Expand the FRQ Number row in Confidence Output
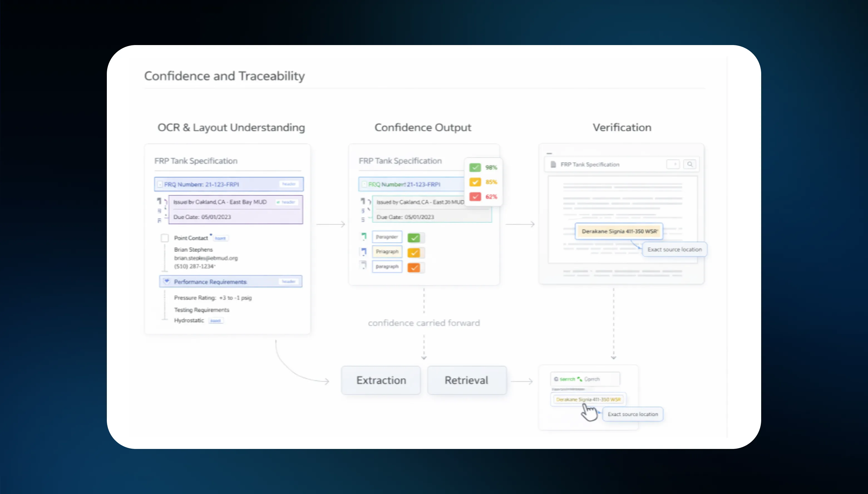The height and width of the screenshot is (494, 868). point(364,184)
